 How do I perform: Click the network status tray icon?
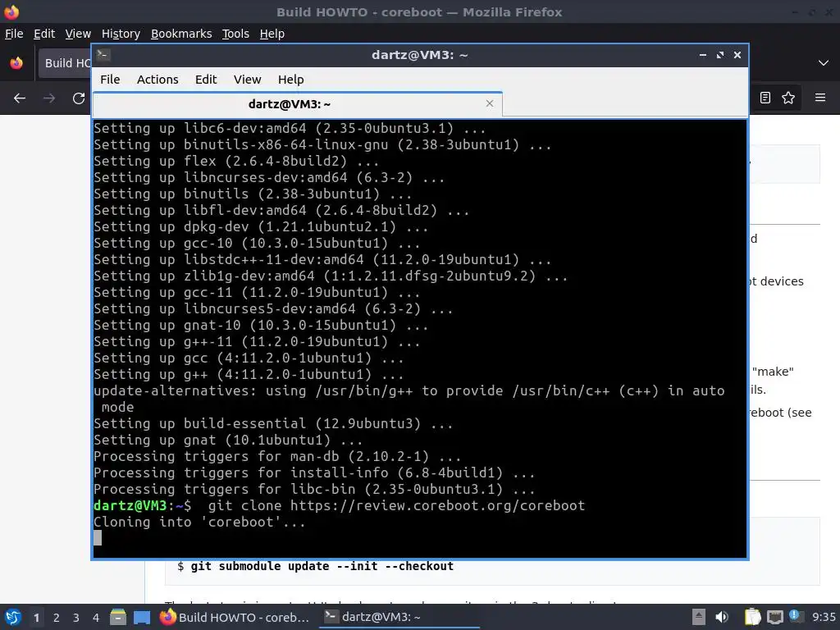click(x=774, y=618)
